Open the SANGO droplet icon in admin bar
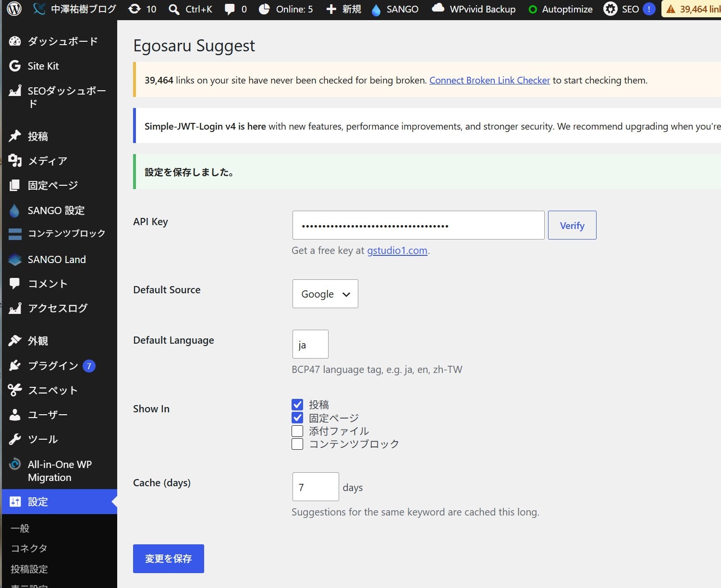Screen dimensions: 721x588 coord(376,10)
